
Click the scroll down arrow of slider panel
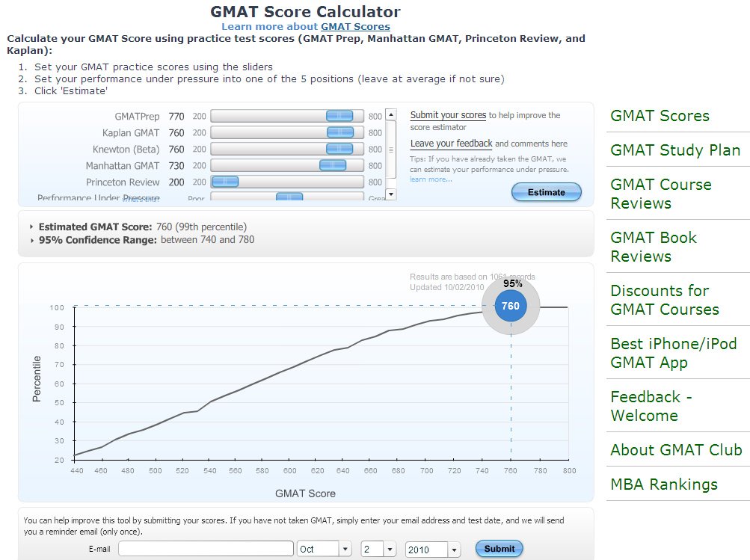[x=391, y=194]
